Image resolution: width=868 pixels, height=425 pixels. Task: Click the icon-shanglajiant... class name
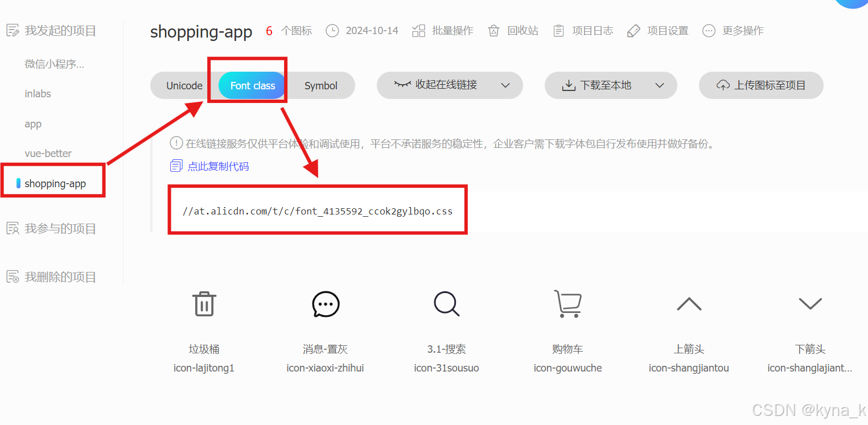click(x=810, y=368)
